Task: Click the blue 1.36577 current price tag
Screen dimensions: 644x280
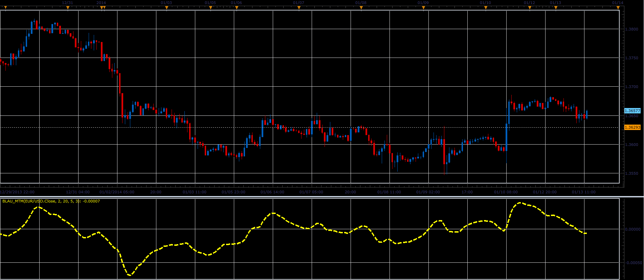Action: pos(632,111)
